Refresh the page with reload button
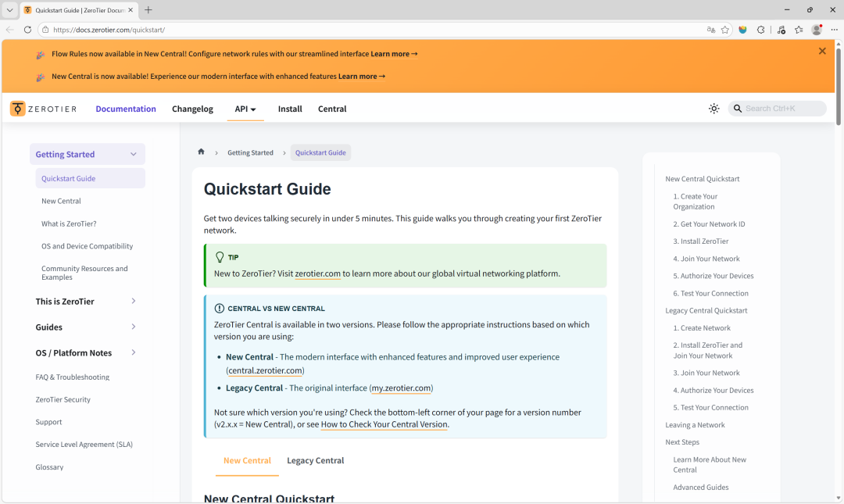 (27, 30)
